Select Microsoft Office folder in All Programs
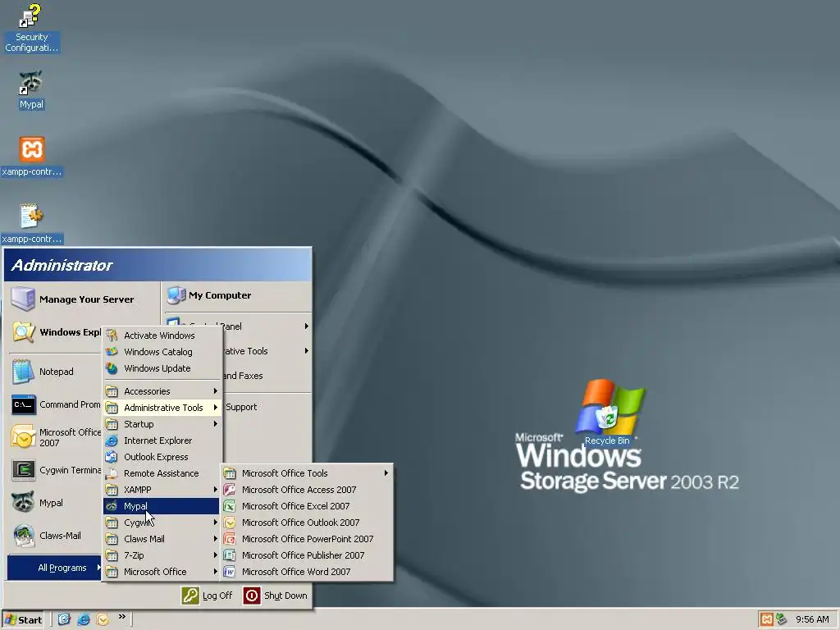 coord(162,572)
